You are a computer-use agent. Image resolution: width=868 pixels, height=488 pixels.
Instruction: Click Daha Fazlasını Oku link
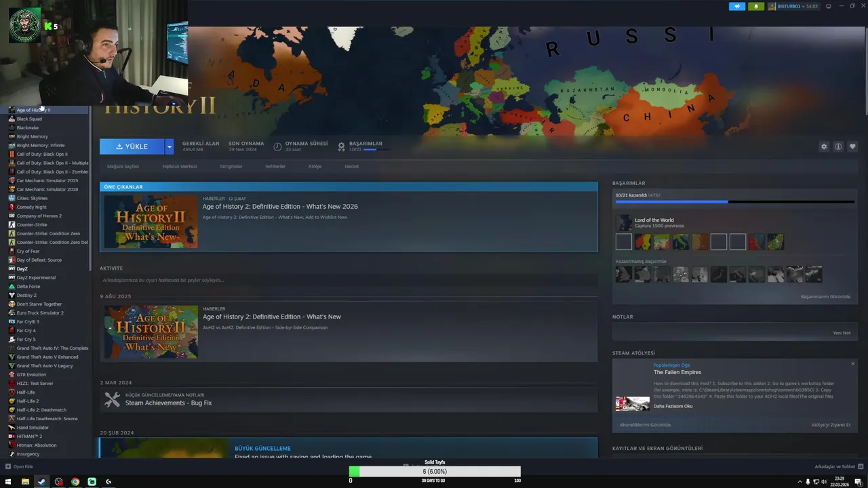(x=673, y=406)
